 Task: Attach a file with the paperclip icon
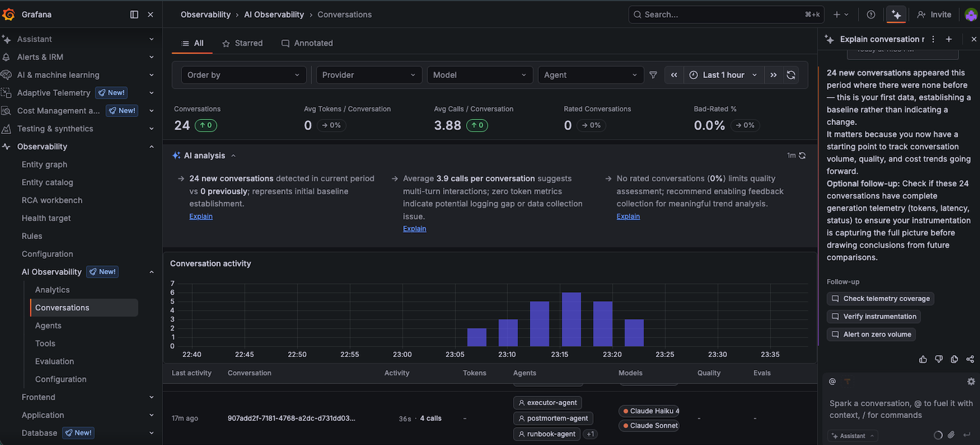point(951,435)
